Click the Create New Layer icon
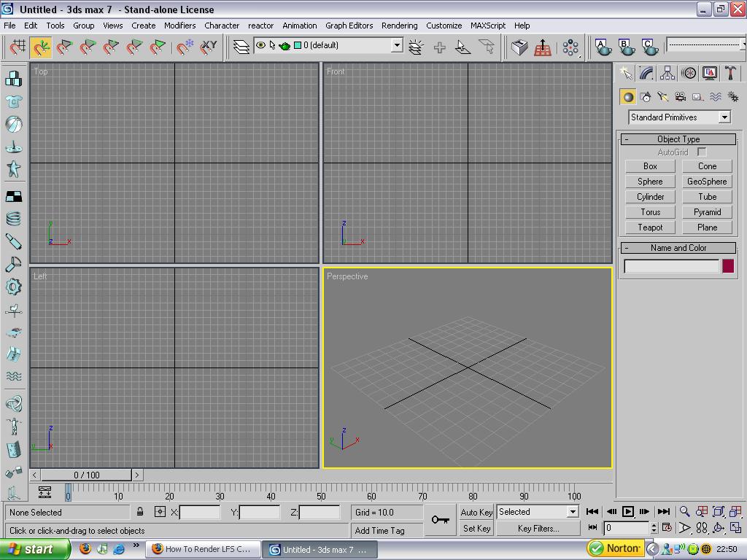The image size is (747, 560). (416, 47)
